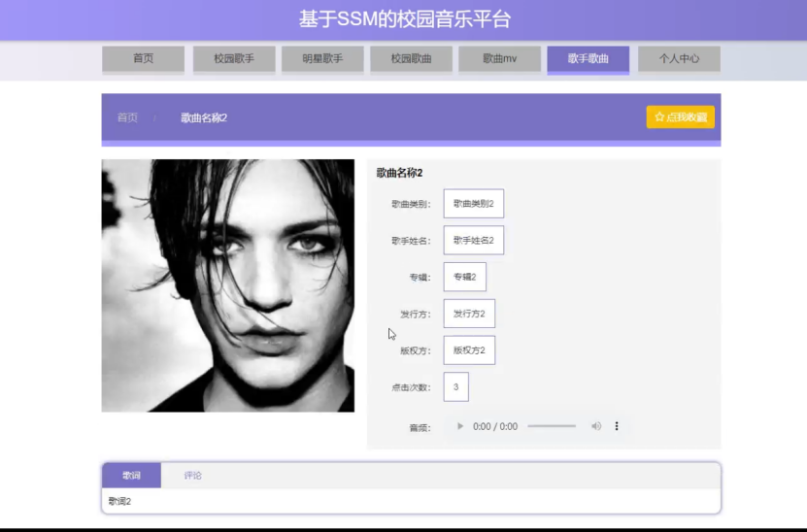The image size is (807, 532).
Task: Play the audio track
Action: (x=460, y=426)
